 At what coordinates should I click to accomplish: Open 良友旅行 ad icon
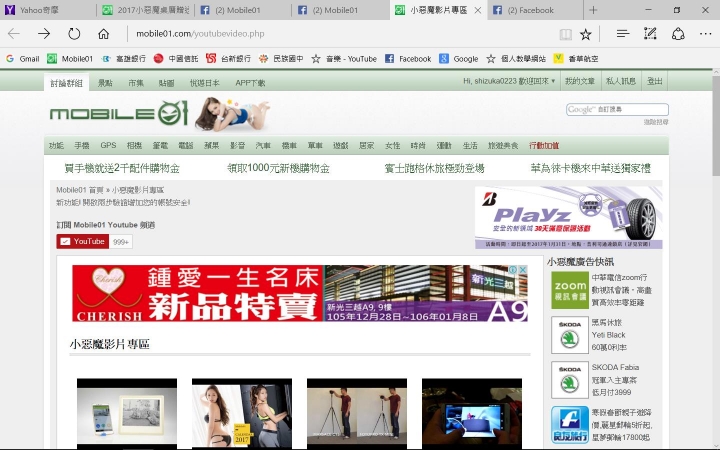570,425
